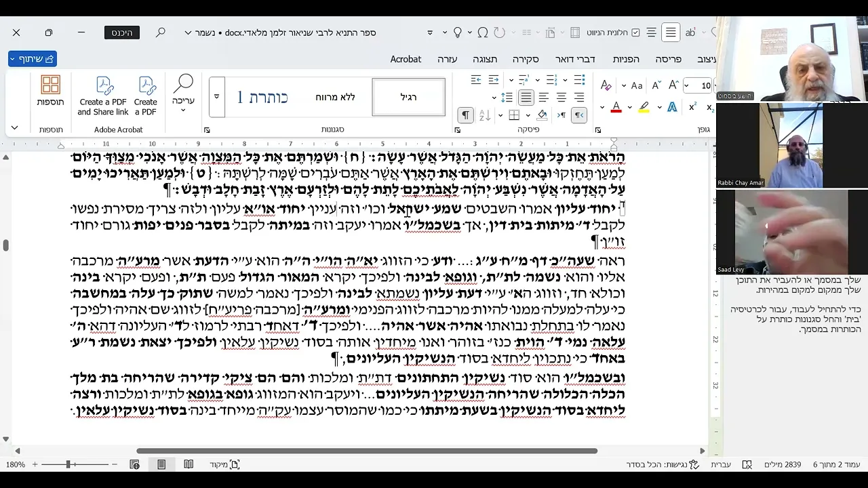Viewport: 868px width, 488px height.
Task: Click the language indicator עברית
Action: coord(720,464)
